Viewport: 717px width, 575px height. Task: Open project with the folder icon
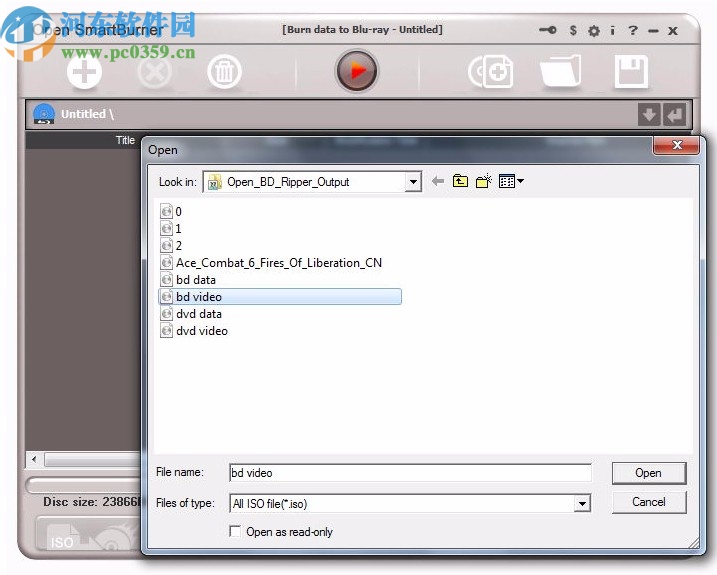561,71
